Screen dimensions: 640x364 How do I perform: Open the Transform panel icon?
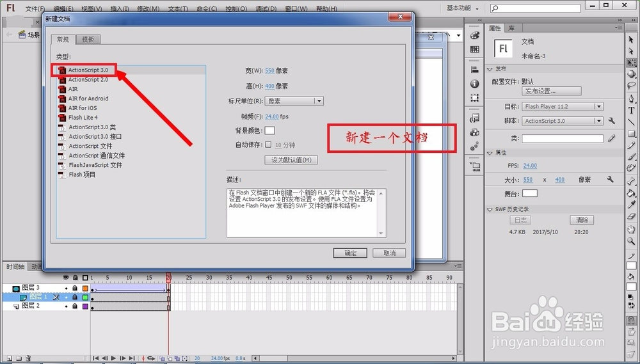[474, 98]
